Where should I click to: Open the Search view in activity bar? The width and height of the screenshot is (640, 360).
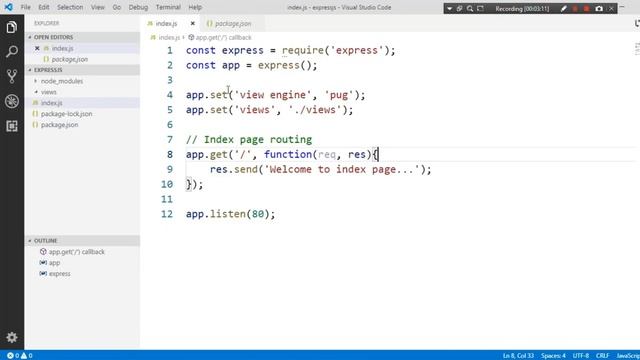pos(11,52)
